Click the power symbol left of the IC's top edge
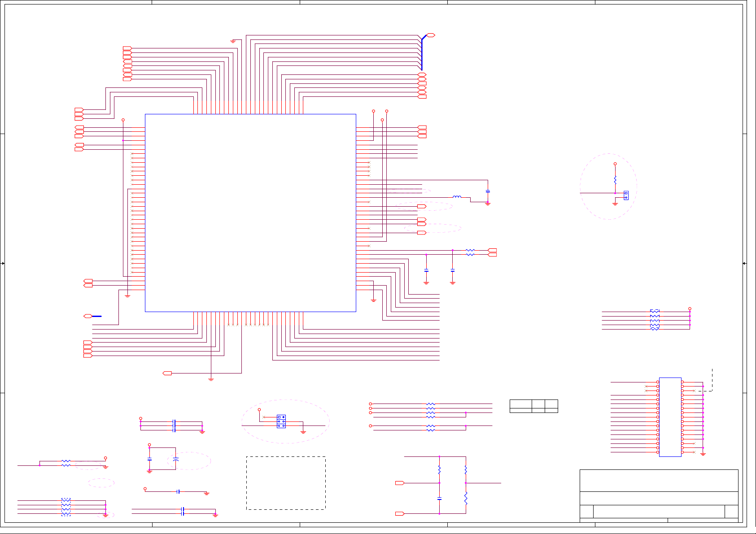756x534 pixels. pyautogui.click(x=123, y=120)
